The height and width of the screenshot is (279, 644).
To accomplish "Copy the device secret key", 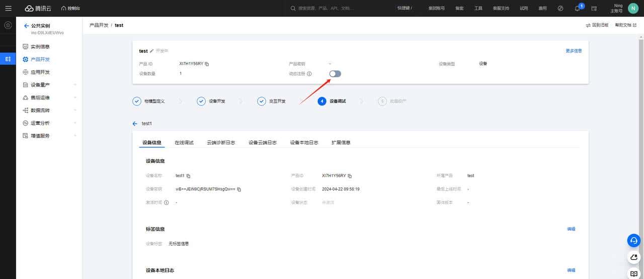I will pyautogui.click(x=239, y=189).
